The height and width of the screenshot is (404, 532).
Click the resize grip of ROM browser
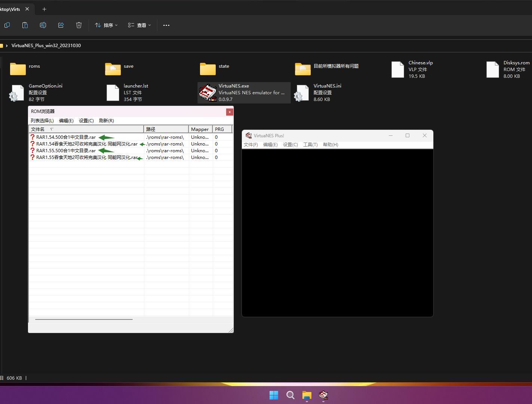pos(231,330)
